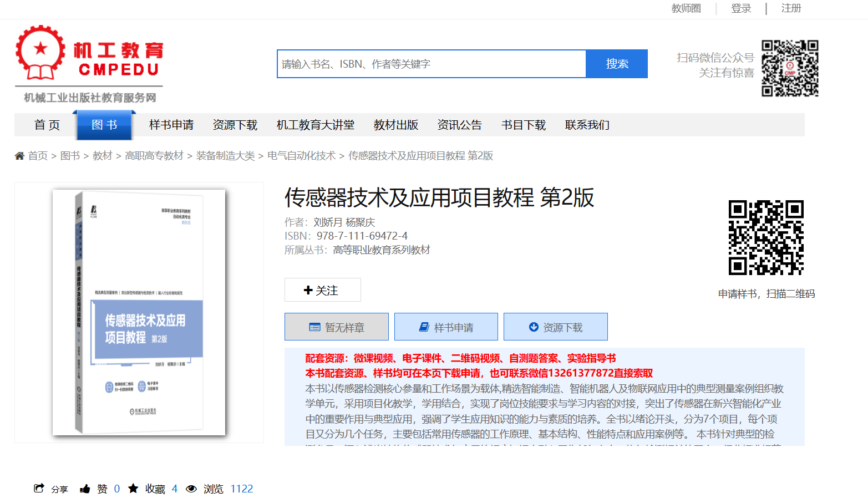This screenshot has width=868, height=503.
Task: Click the 申请样书，扫描二维码 caption
Action: click(x=767, y=294)
